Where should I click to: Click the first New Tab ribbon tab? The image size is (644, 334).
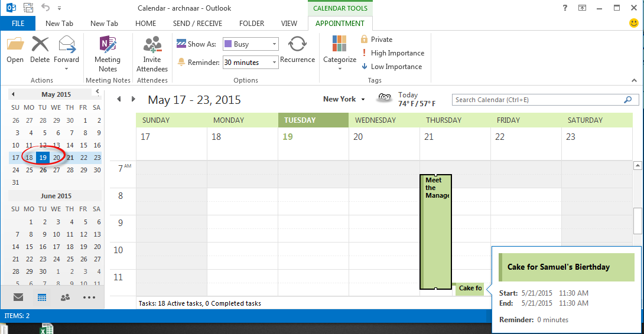point(59,24)
